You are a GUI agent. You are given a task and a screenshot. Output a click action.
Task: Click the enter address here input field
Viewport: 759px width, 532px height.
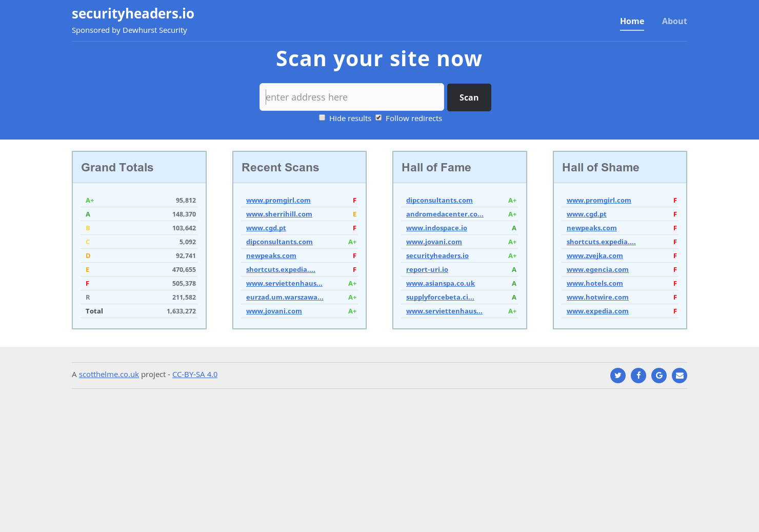[352, 97]
